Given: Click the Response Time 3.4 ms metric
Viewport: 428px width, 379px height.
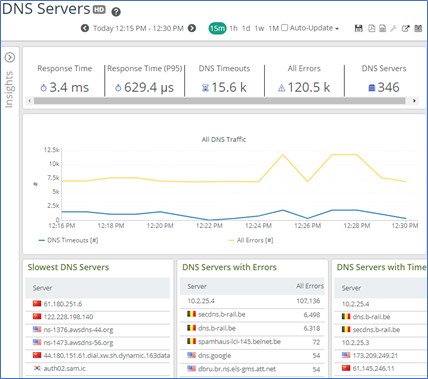Looking at the screenshot, I should pos(65,88).
